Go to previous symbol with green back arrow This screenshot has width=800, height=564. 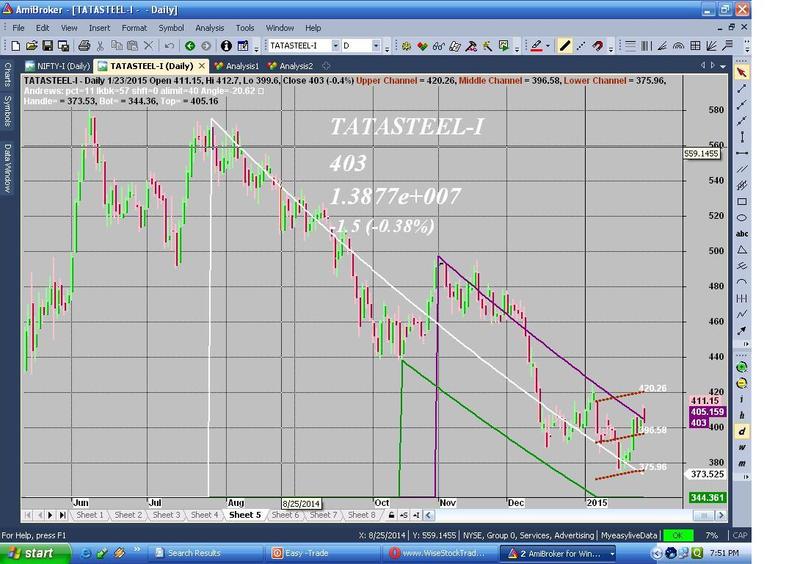click(190, 46)
